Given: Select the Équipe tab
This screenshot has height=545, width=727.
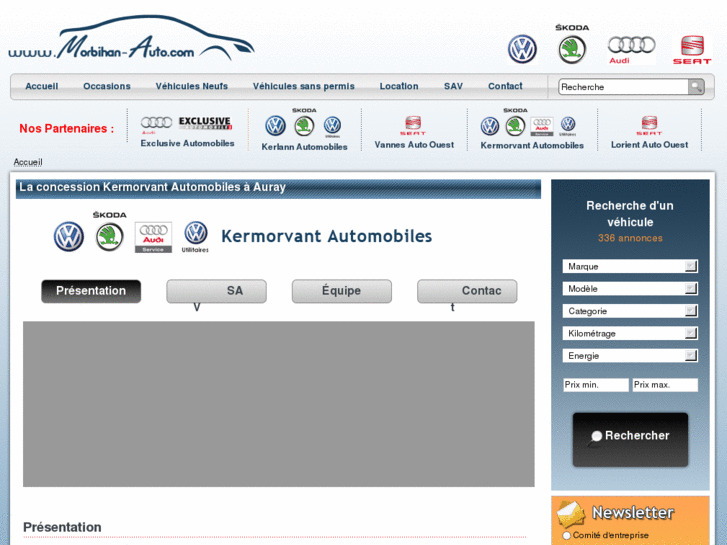Looking at the screenshot, I should [342, 291].
